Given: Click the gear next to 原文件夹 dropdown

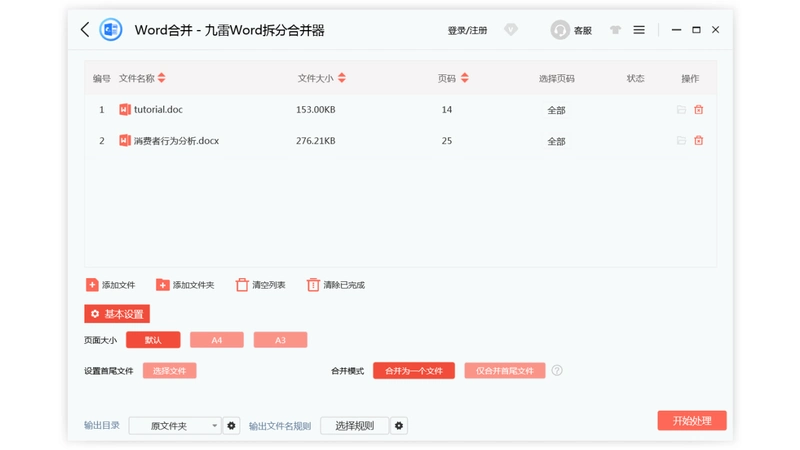Looking at the screenshot, I should (231, 426).
